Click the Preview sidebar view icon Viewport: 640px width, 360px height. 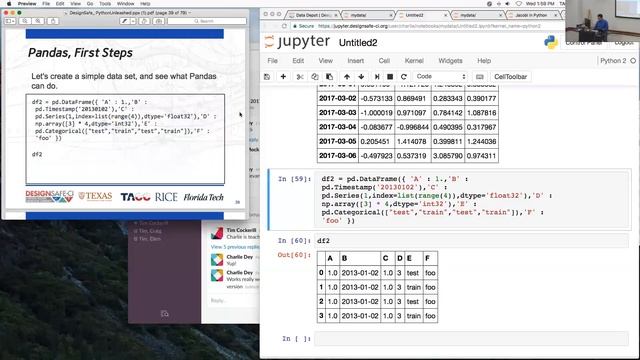[x=10, y=21]
